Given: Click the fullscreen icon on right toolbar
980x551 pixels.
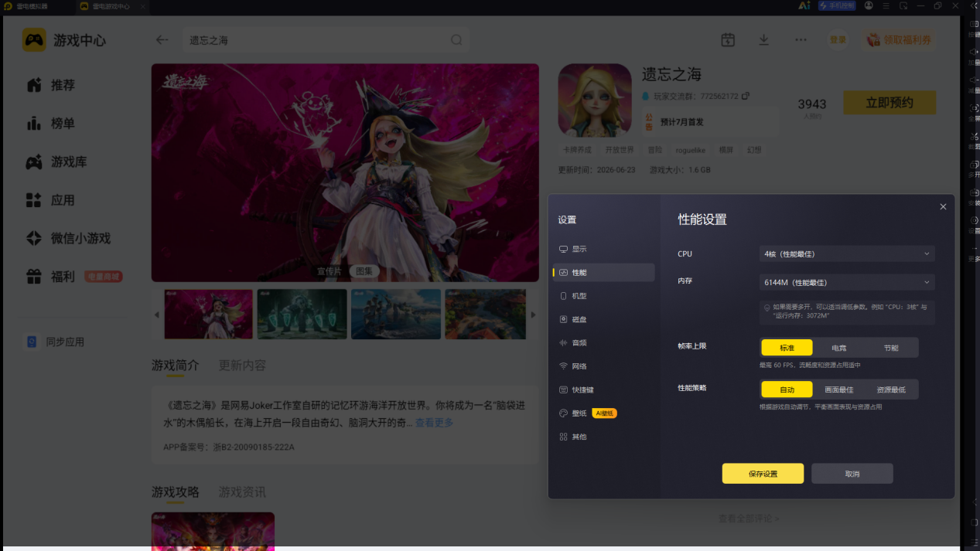Looking at the screenshot, I should [974, 108].
